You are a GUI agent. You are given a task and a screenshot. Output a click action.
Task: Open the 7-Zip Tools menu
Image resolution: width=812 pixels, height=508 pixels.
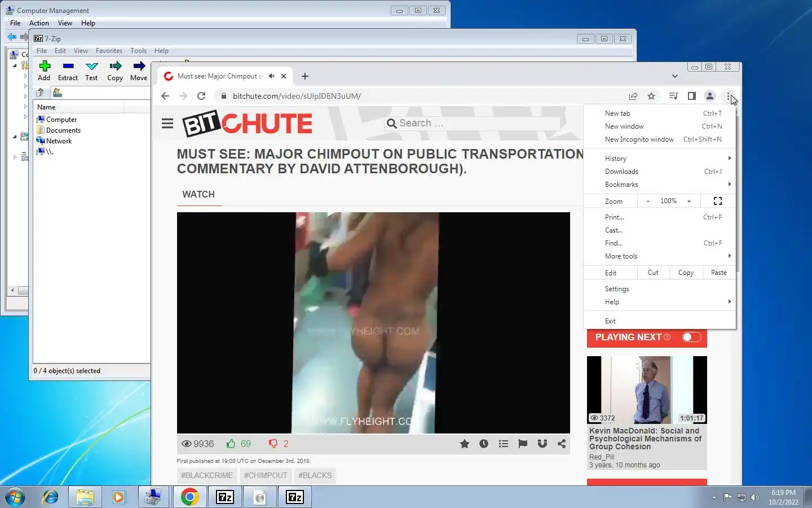(138, 51)
